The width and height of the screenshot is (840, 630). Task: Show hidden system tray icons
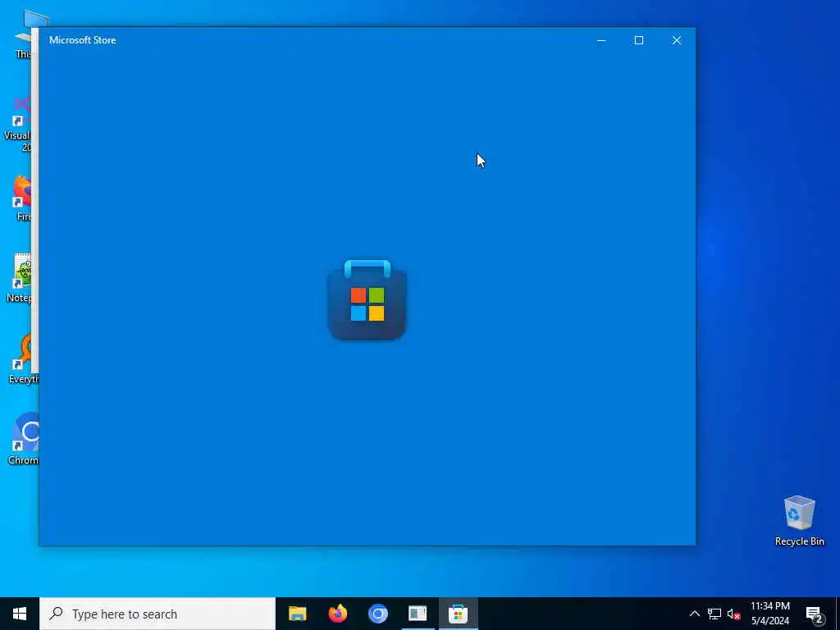click(x=694, y=614)
